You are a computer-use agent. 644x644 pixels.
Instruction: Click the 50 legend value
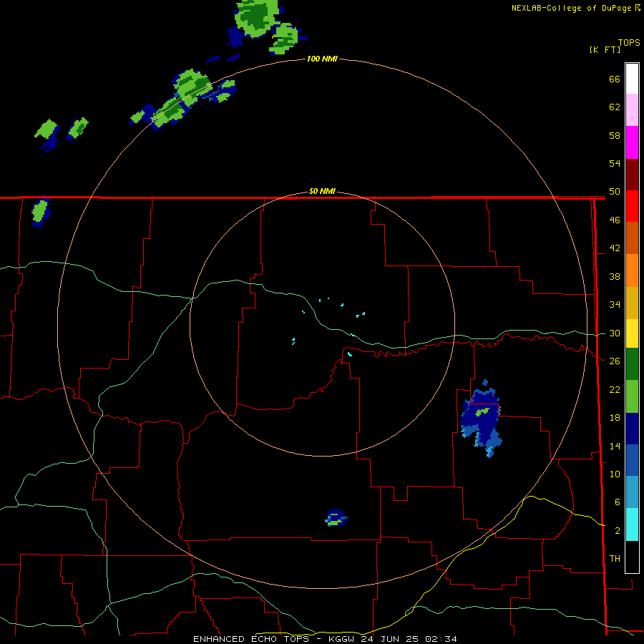615,192
